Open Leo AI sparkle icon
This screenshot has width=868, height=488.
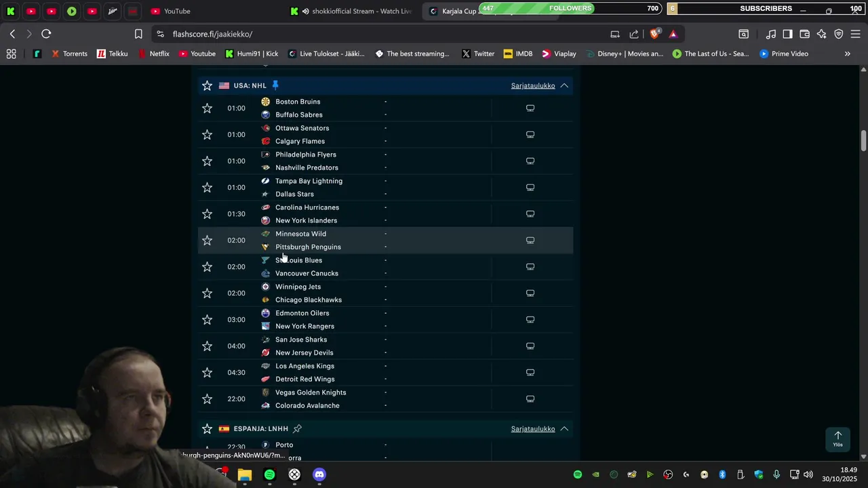point(822,34)
